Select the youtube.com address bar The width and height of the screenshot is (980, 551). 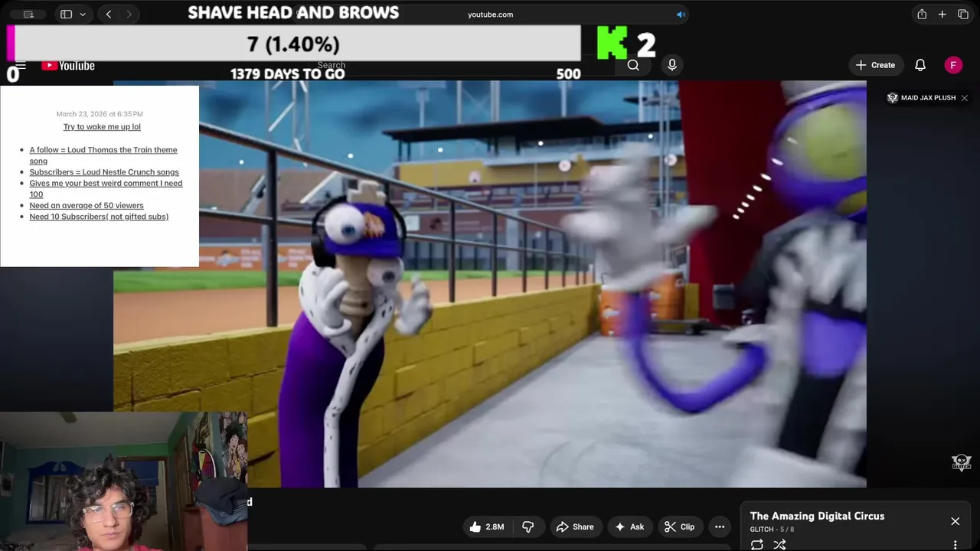coord(490,14)
